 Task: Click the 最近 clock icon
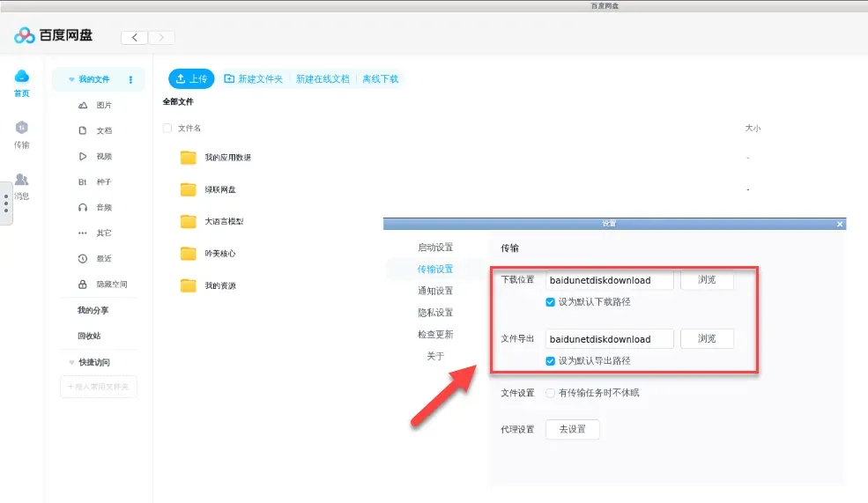pyautogui.click(x=83, y=258)
